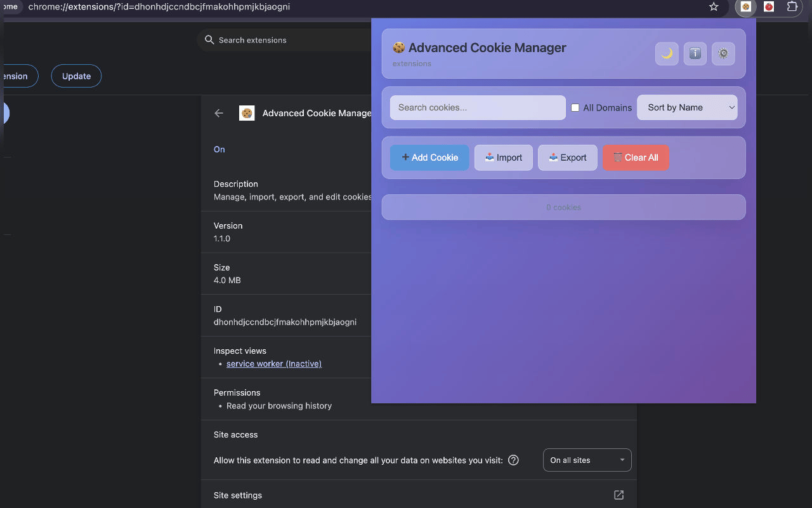
Task: Focus the Search cookies field
Action: click(478, 108)
